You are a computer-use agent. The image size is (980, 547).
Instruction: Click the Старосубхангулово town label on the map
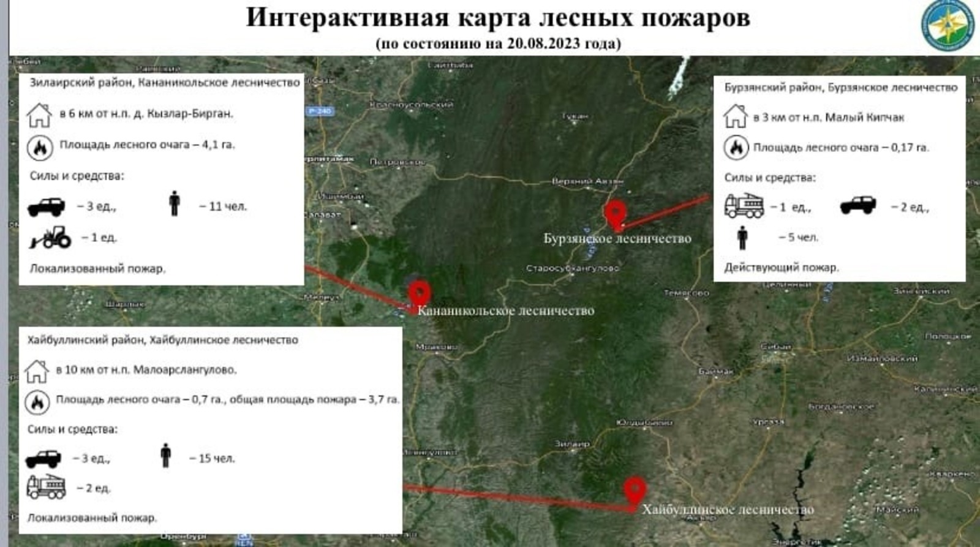[x=572, y=268]
